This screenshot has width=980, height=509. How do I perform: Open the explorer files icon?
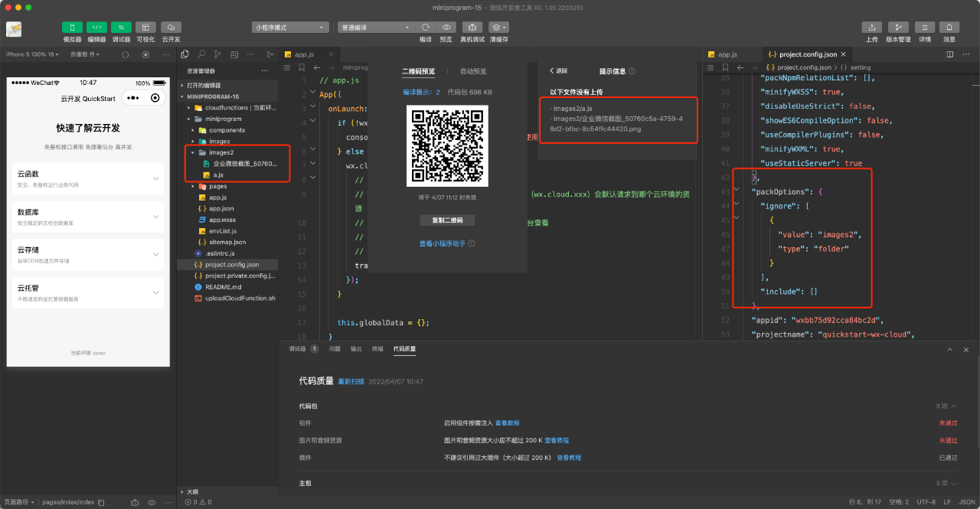coord(185,54)
